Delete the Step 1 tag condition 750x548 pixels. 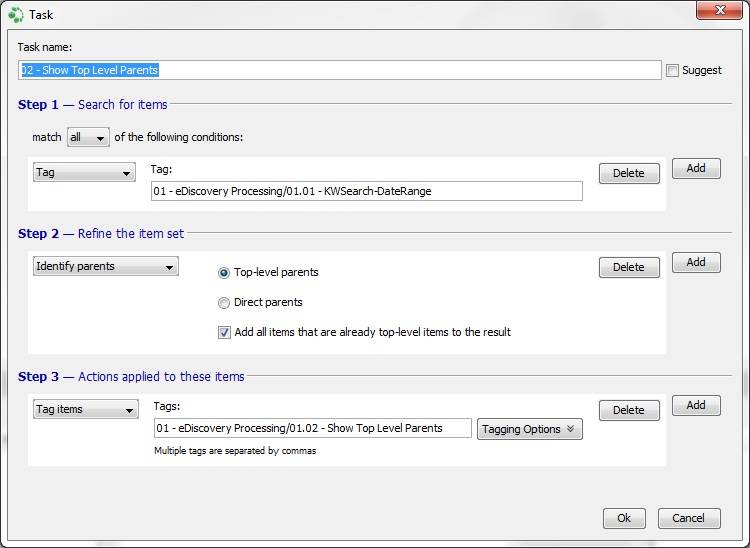[629, 173]
